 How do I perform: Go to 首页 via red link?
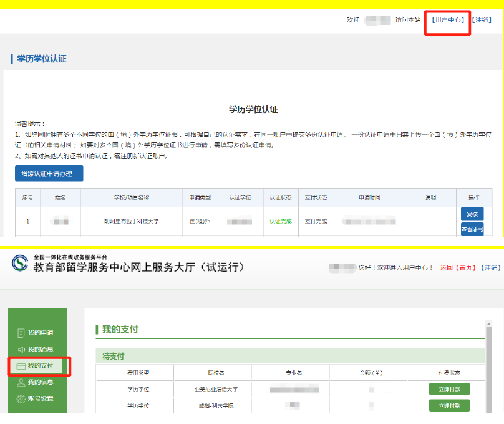click(x=466, y=268)
